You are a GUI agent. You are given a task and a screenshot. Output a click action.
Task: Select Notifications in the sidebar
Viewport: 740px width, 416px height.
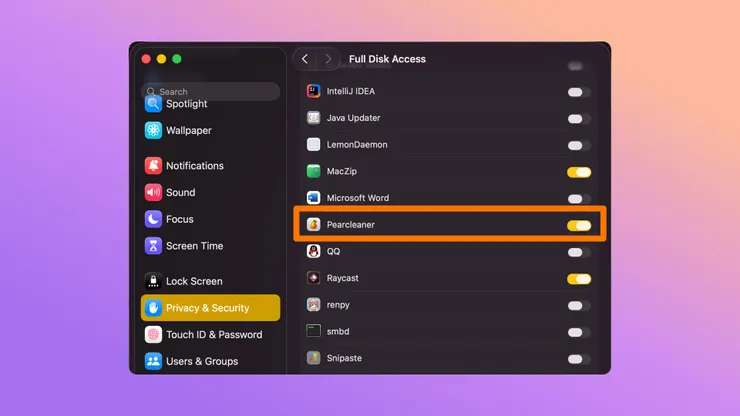pos(210,166)
